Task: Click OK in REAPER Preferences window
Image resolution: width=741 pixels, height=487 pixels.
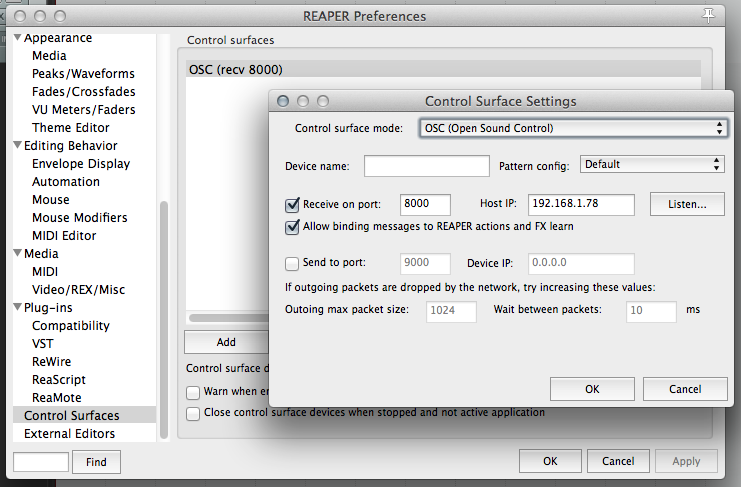Action: coord(550,461)
